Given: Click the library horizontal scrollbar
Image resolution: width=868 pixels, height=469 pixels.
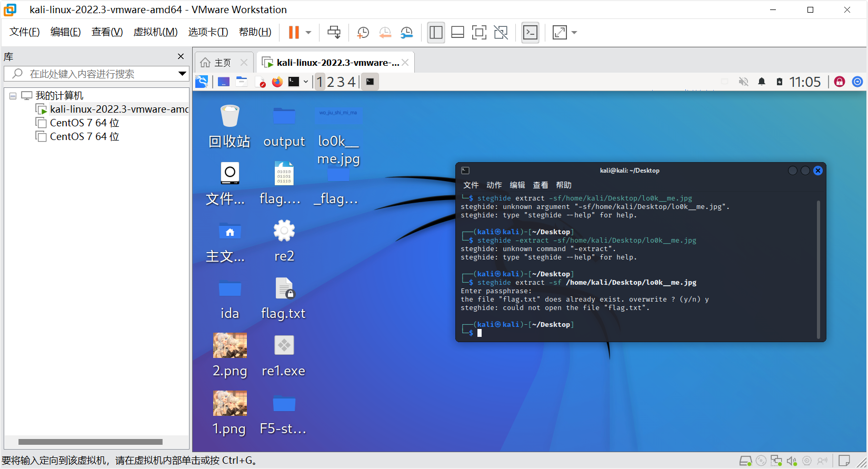Looking at the screenshot, I should point(91,442).
